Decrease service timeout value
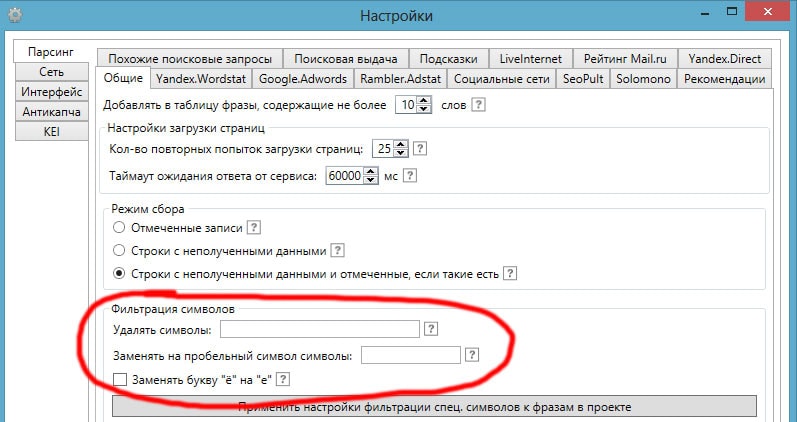797x422 pixels. [371, 179]
